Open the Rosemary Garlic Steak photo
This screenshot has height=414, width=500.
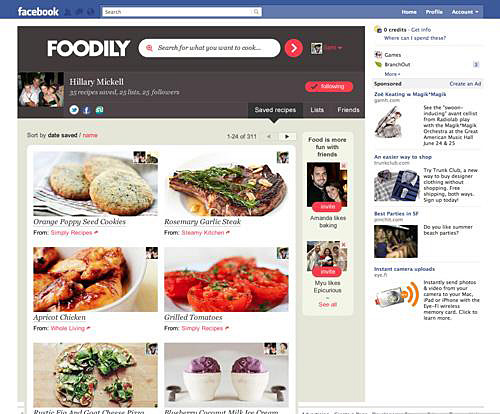point(226,184)
